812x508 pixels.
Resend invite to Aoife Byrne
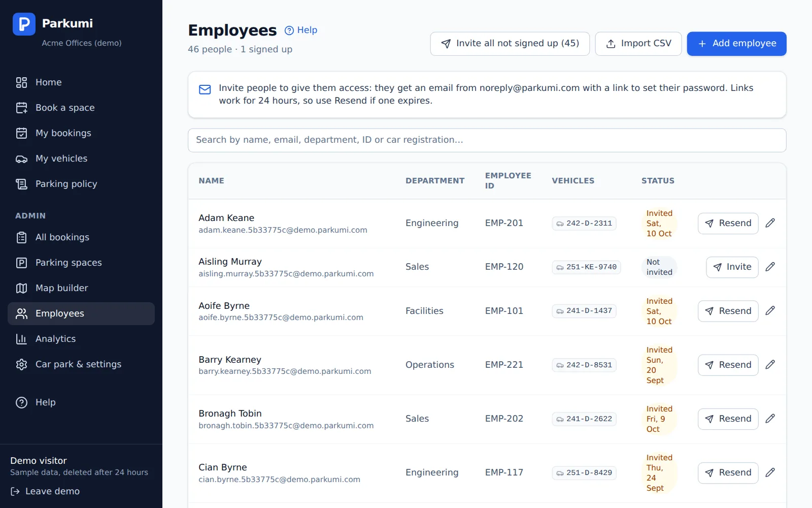728,311
